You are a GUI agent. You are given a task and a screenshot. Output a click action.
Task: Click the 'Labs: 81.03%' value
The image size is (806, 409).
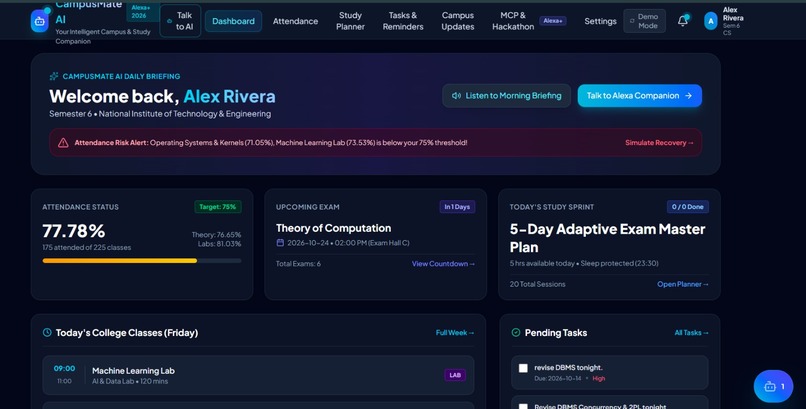pos(219,244)
